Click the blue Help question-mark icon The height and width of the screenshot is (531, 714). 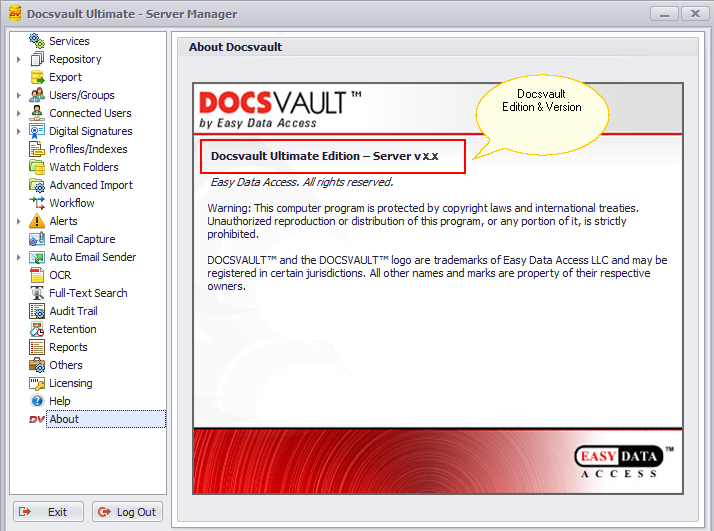tap(37, 401)
